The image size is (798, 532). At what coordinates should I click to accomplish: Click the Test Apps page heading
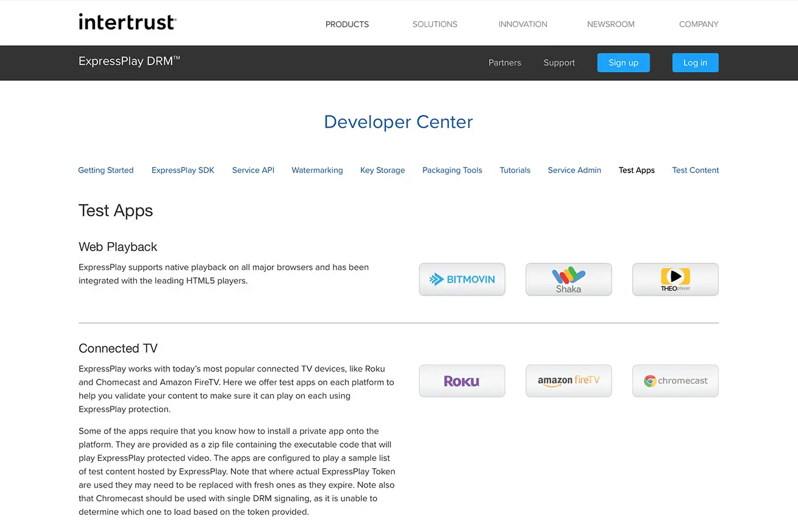pyautogui.click(x=116, y=211)
